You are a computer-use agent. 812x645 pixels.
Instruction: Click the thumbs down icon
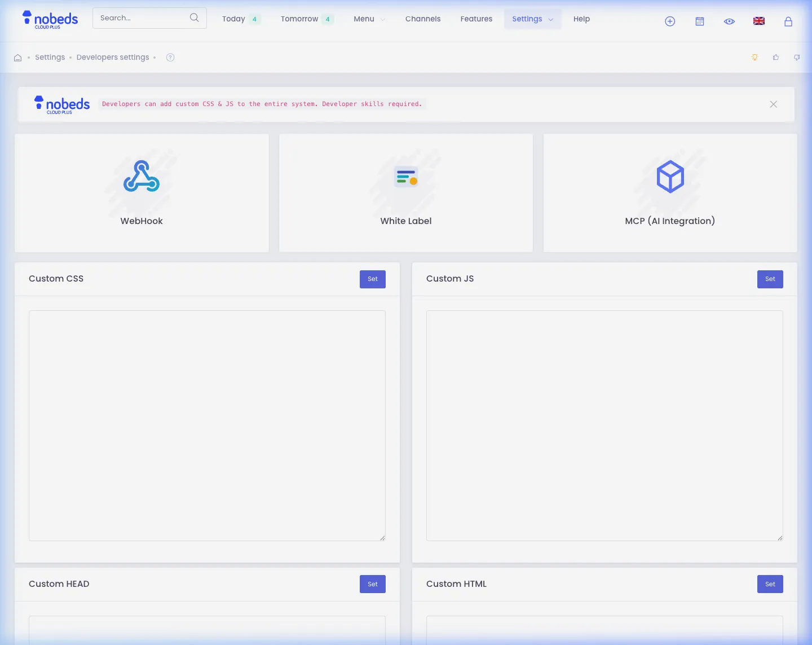(797, 58)
